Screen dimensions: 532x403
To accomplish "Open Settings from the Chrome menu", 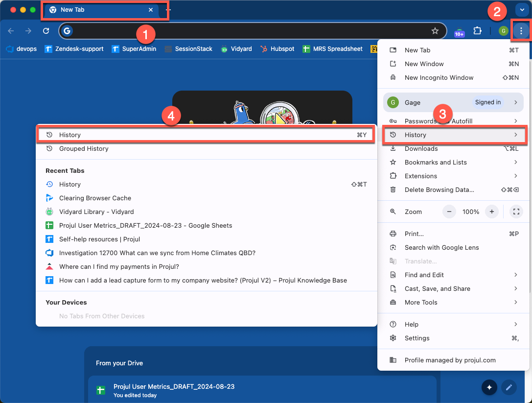I will point(417,338).
